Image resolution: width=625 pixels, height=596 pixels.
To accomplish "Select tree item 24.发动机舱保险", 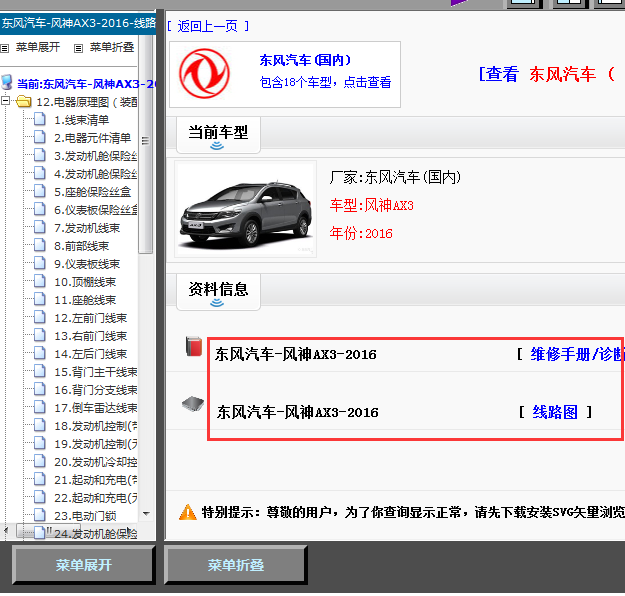I will click(x=96, y=533).
